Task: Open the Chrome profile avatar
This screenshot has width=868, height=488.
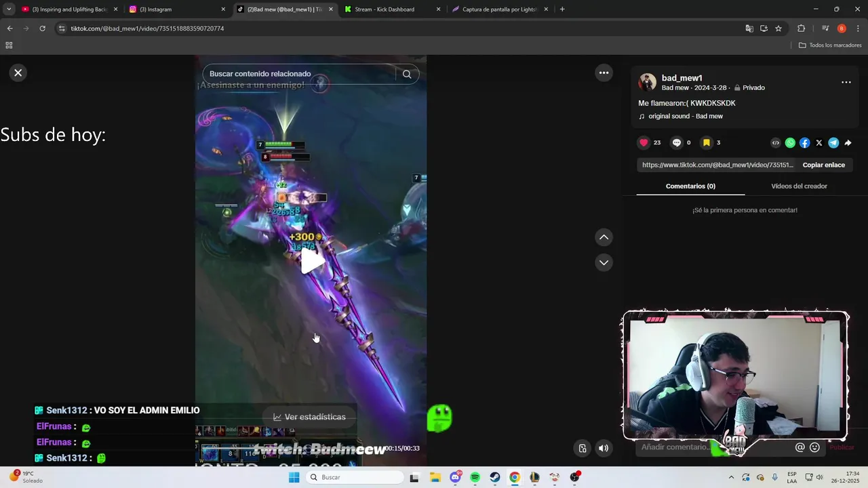Action: click(842, 28)
